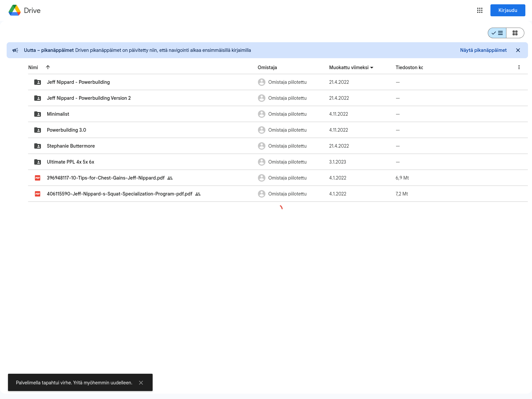This screenshot has height=399, width=532.
Task: Open Jeff Nippard - Powerbuilding Version 2 folder
Action: [x=89, y=98]
